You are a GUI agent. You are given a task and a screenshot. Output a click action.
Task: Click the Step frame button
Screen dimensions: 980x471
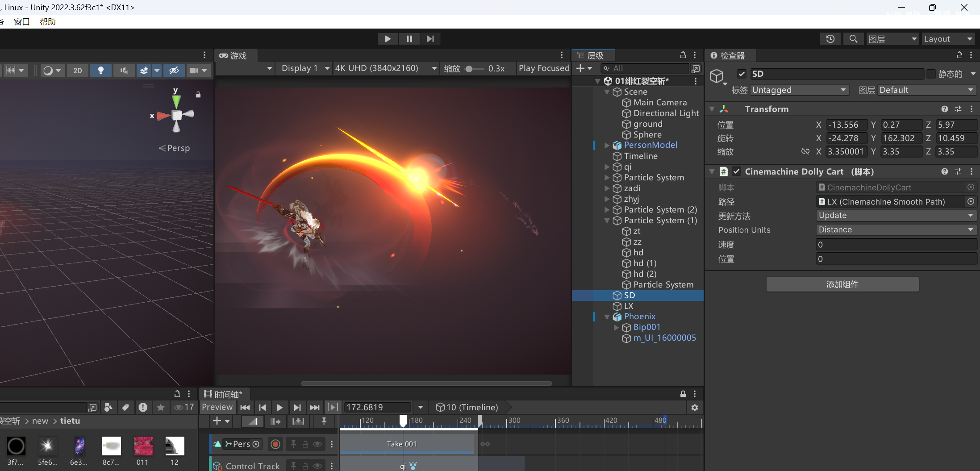[430, 39]
